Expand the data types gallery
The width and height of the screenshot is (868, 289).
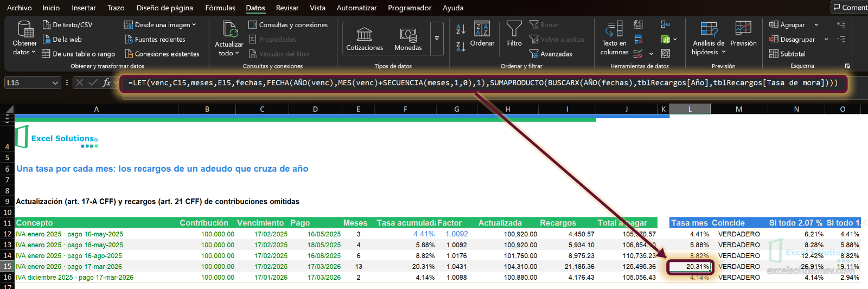437,39
